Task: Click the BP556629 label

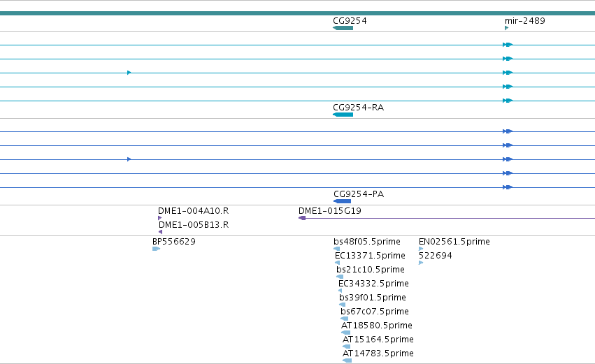Action: (174, 242)
